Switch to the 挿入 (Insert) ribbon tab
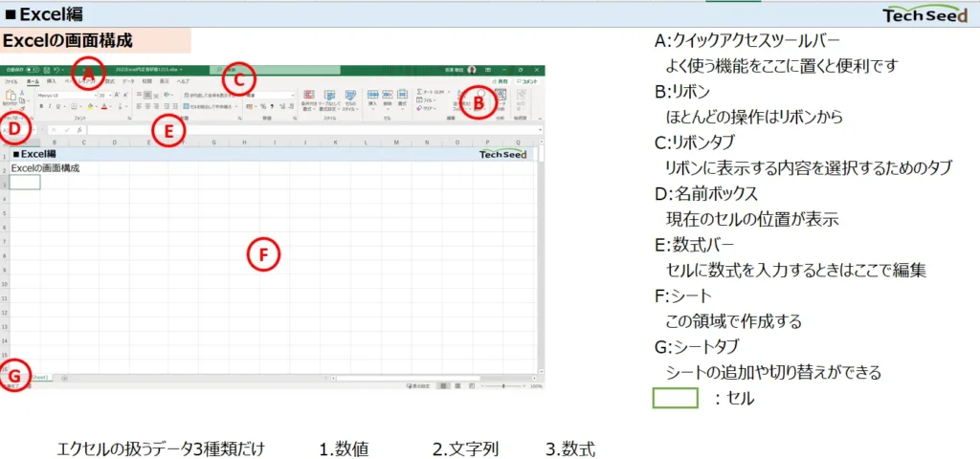The height and width of the screenshot is (459, 980). (x=52, y=81)
